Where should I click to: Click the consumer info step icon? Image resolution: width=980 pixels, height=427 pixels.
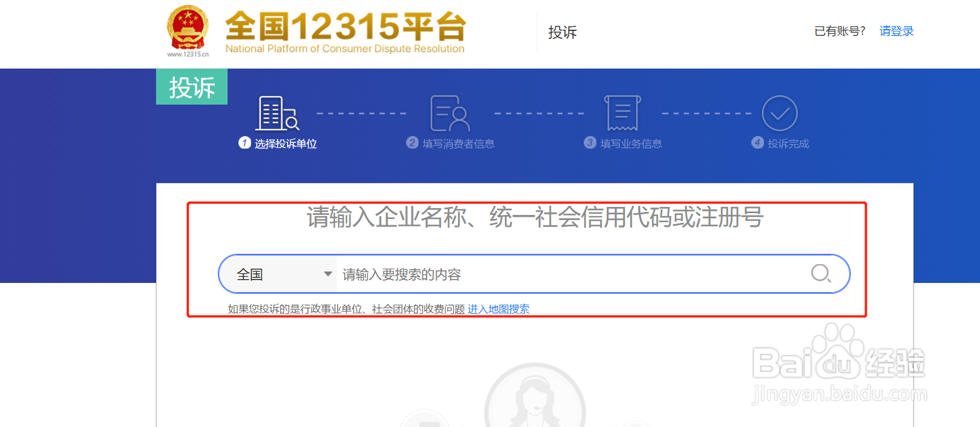pyautogui.click(x=450, y=113)
